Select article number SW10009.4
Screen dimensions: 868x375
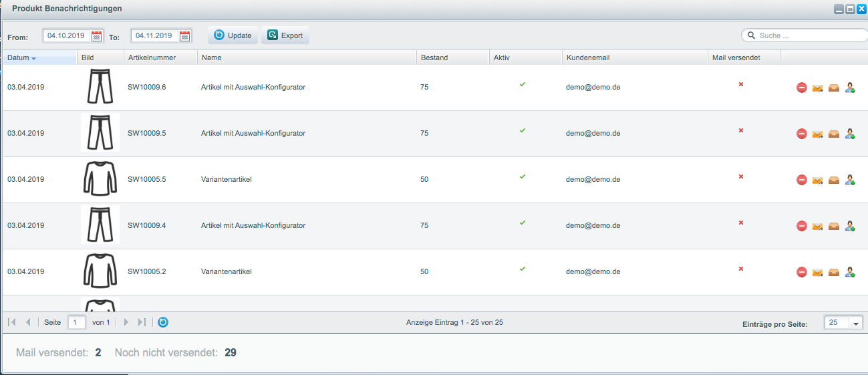click(147, 226)
